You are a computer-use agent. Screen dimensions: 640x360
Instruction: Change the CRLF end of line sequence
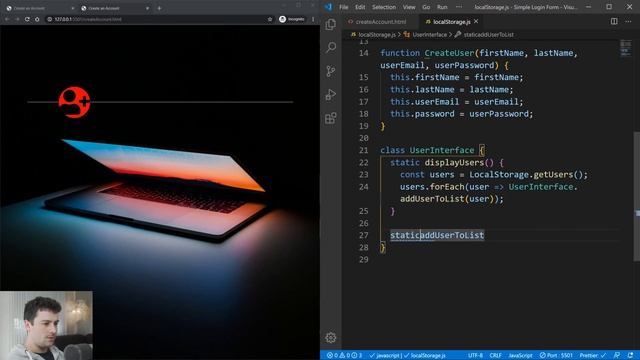[496, 356]
